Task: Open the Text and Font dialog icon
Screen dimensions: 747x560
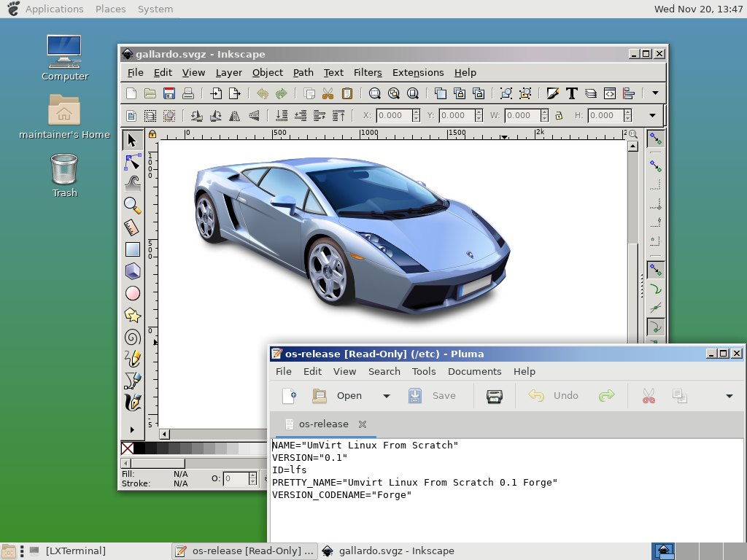Action: (572, 93)
